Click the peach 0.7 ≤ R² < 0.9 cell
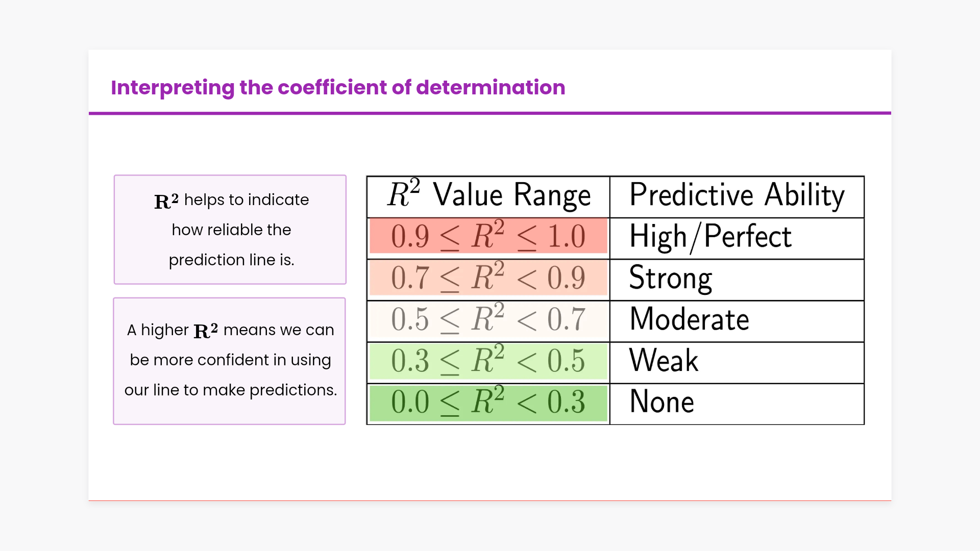The image size is (980, 551). click(488, 278)
